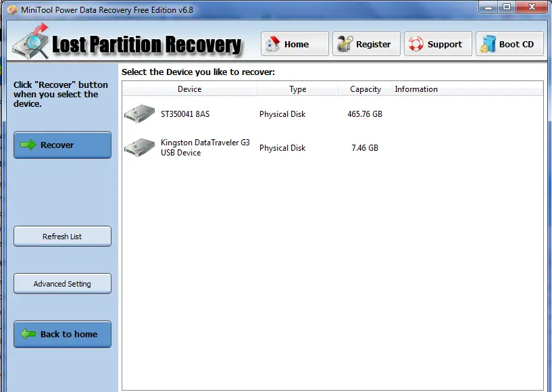Click the key icon on Register
This screenshot has height=392, width=552.
coord(345,44)
